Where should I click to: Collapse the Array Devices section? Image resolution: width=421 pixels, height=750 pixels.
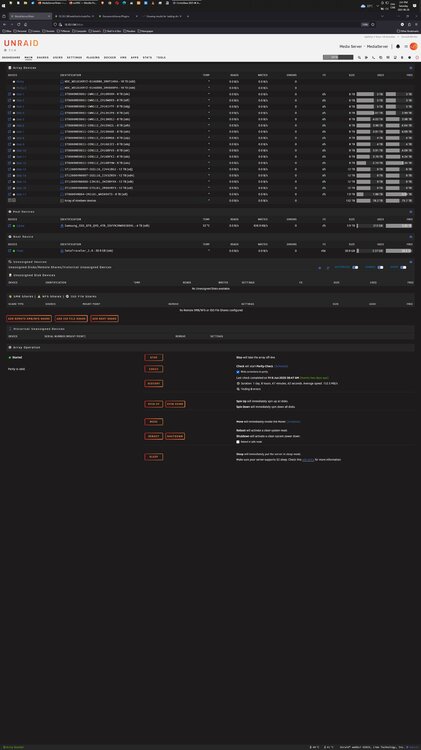click(x=410, y=68)
